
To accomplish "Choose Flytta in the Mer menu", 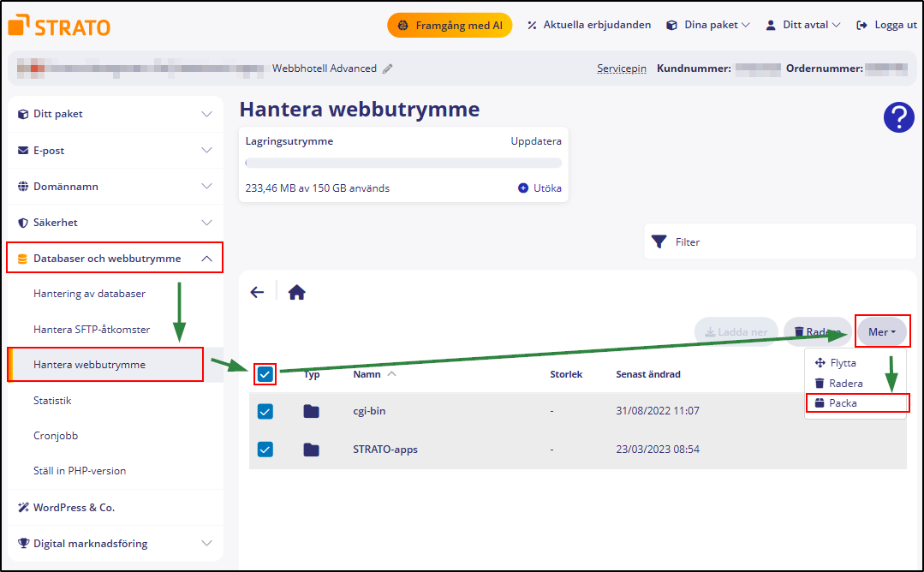I will (842, 363).
